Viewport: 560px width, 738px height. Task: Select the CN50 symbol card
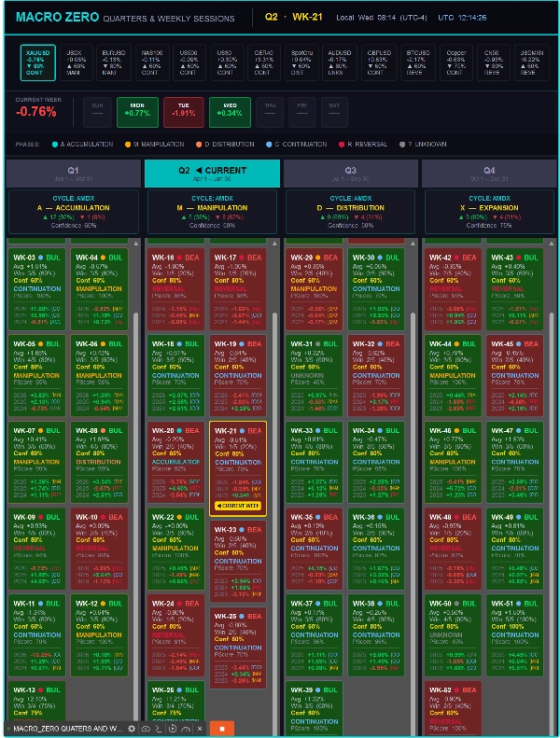(494, 63)
